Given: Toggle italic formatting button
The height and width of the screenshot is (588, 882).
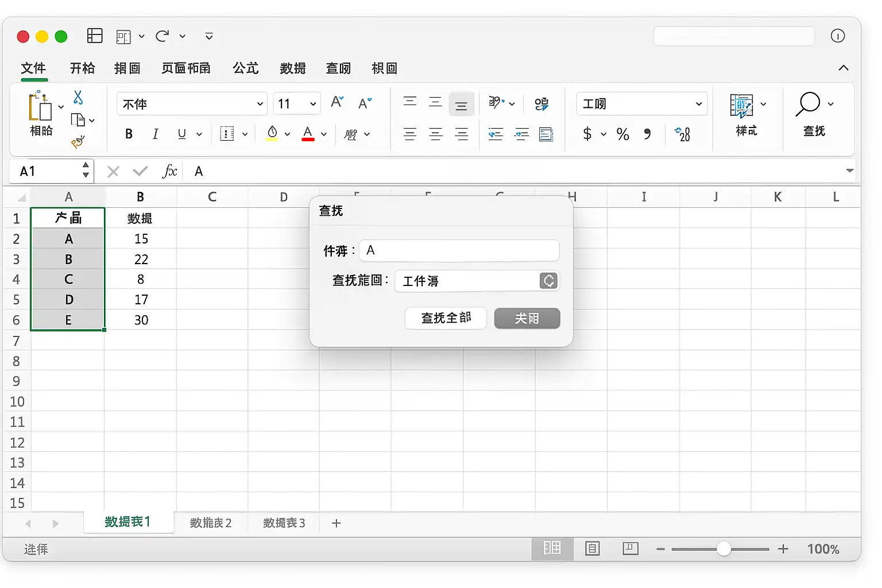Looking at the screenshot, I should pos(155,134).
